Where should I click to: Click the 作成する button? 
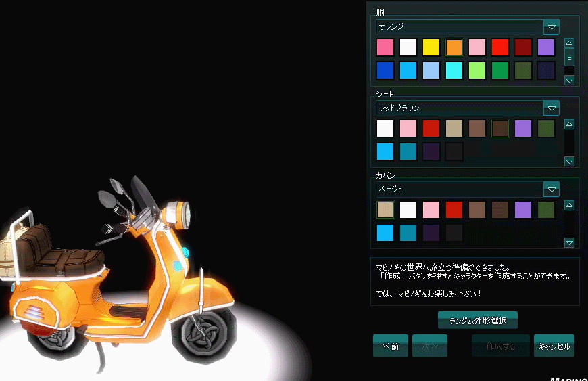coord(501,346)
